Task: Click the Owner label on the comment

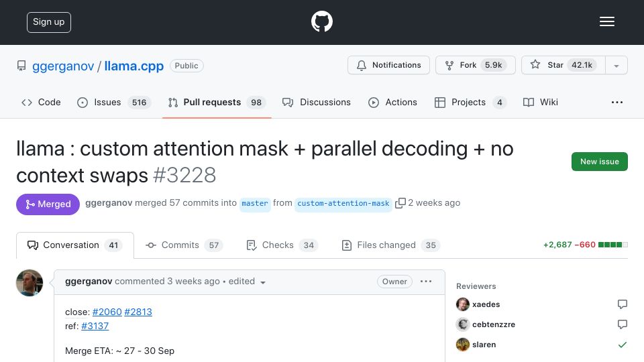Action: coord(394,282)
